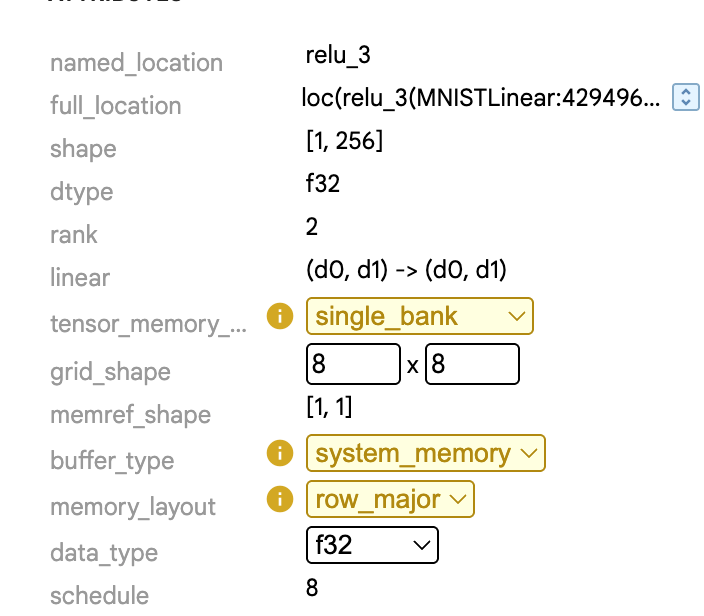Click the first grid_shape input field
Image resolution: width=704 pixels, height=616 pixels.
(x=353, y=364)
